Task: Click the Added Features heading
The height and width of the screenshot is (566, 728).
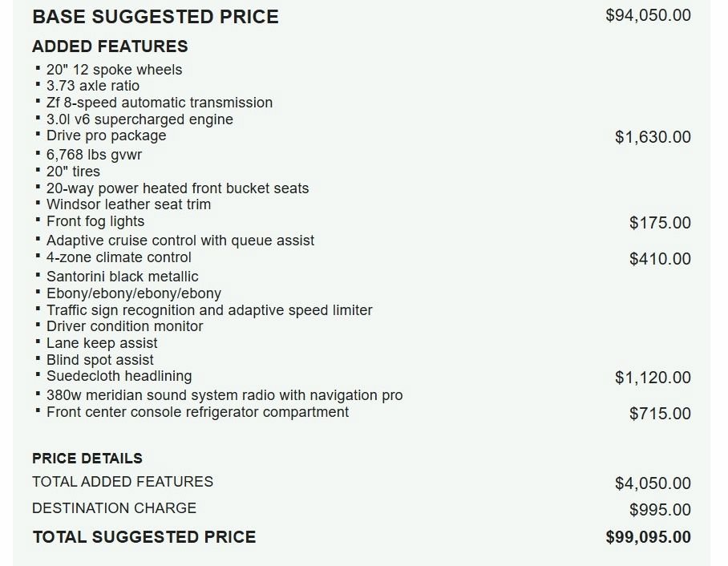Action: click(x=110, y=46)
